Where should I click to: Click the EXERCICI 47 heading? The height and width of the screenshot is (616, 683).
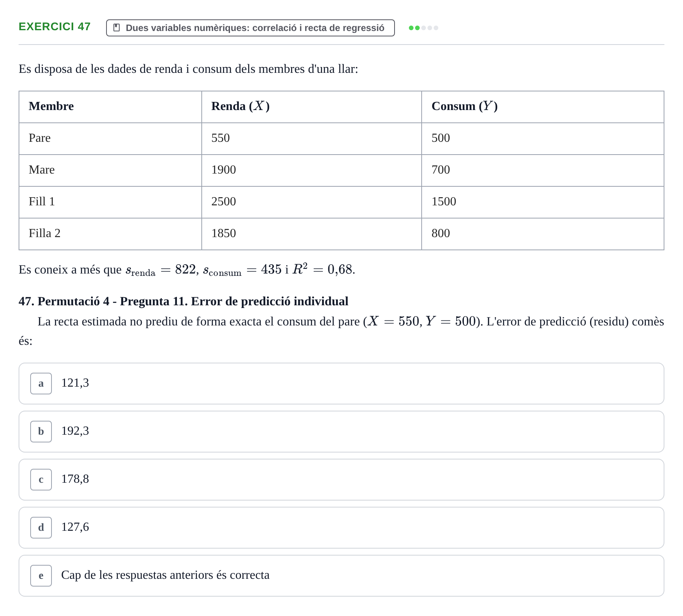pos(55,27)
